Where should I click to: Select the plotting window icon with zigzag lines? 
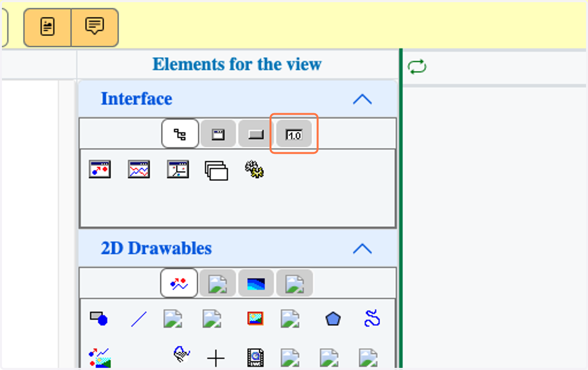pyautogui.click(x=139, y=169)
